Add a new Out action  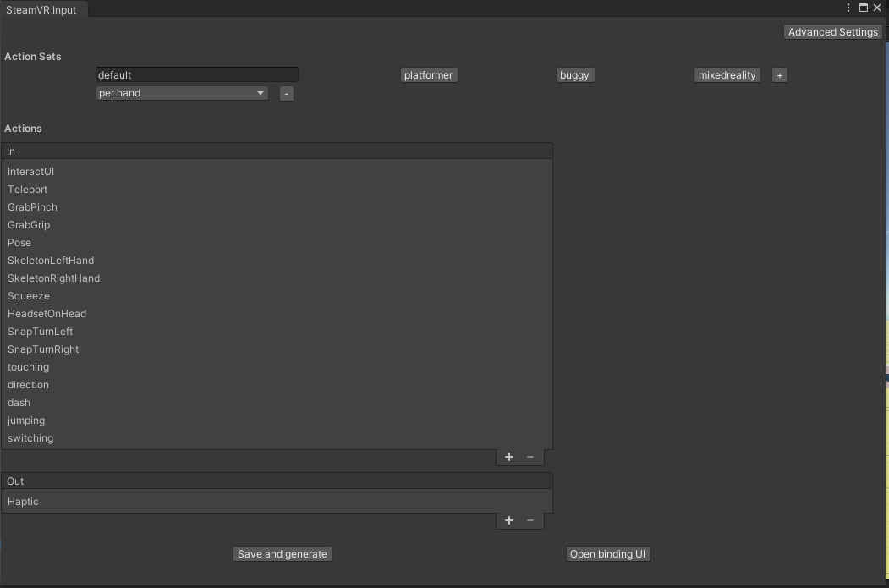[x=509, y=520]
